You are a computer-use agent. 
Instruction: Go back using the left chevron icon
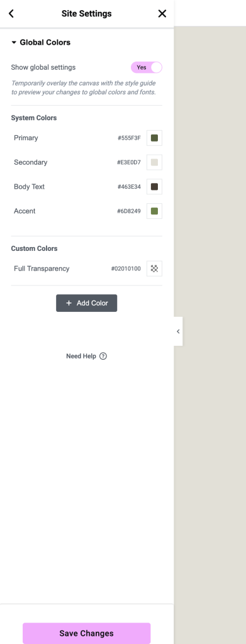coord(11,14)
